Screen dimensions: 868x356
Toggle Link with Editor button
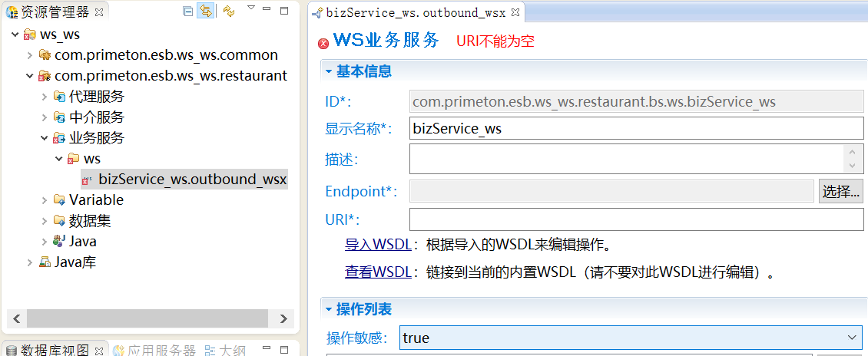point(205,11)
